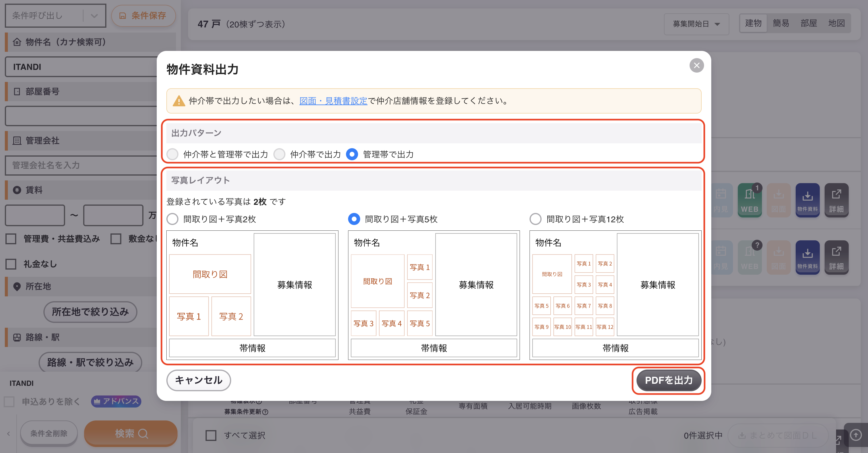The width and height of the screenshot is (868, 453).
Task: Close the 物件資料出力 dialog with X
Action: pyautogui.click(x=696, y=65)
